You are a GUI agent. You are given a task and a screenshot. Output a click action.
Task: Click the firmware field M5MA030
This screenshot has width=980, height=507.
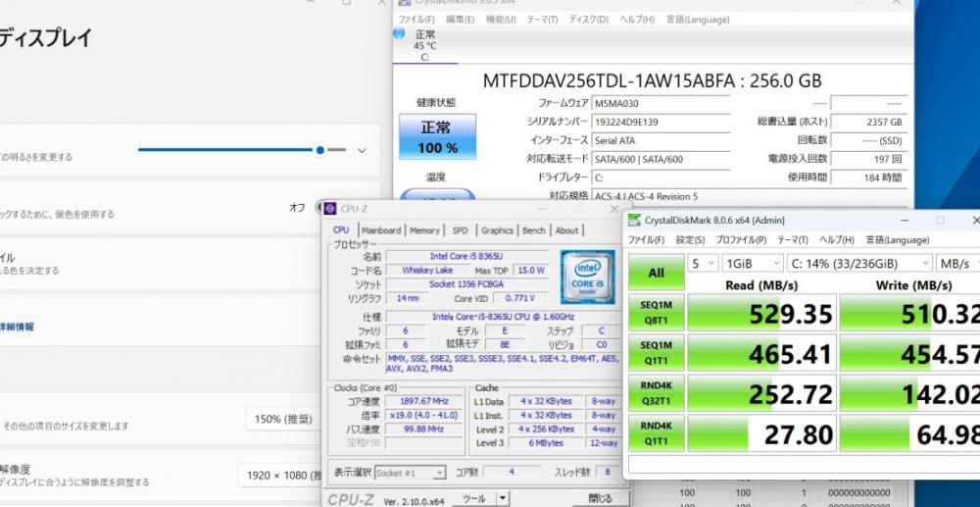click(x=660, y=104)
